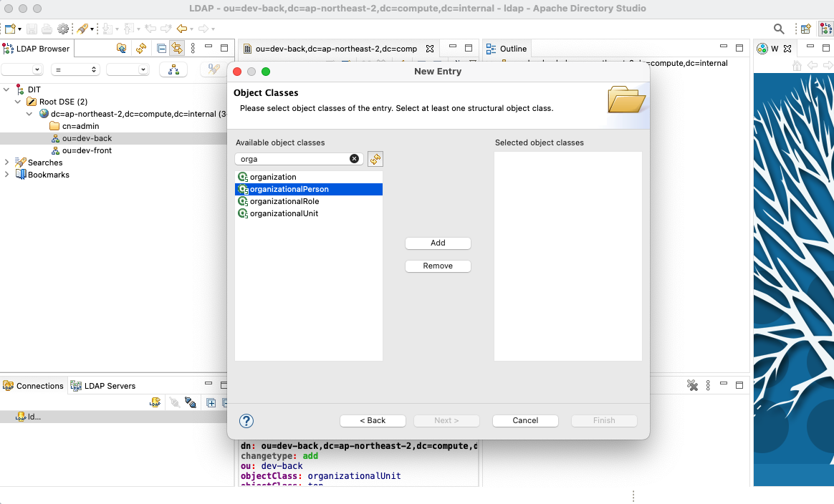Expand the Searches node

(6, 162)
